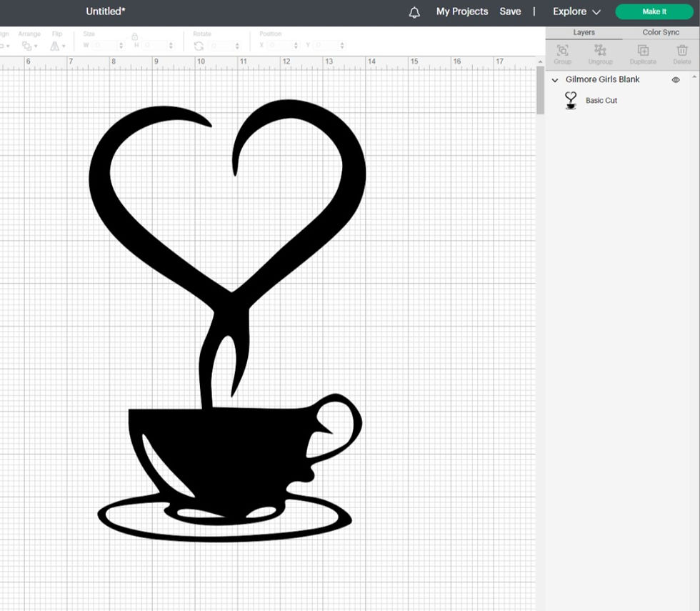Click the Rotate icon in the toolbar
The image size is (700, 611).
point(199,46)
